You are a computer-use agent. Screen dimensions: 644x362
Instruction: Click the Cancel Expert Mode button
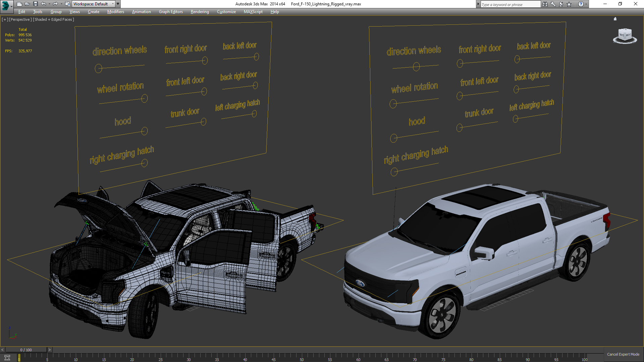(x=623, y=354)
